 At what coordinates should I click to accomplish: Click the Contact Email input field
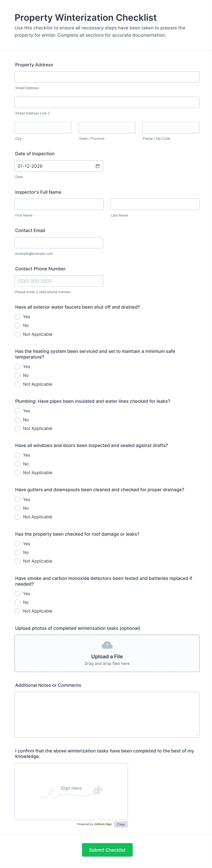(x=59, y=242)
